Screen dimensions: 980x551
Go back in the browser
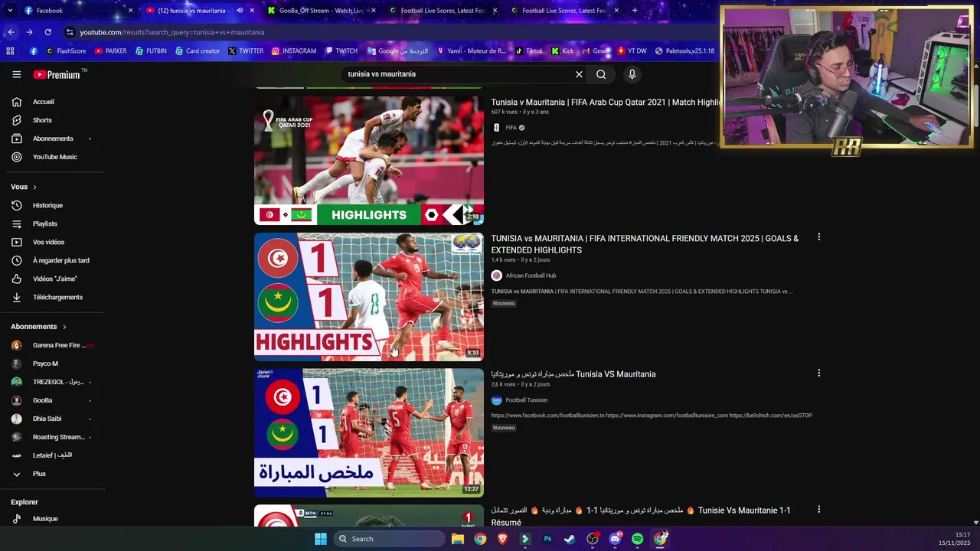click(11, 32)
